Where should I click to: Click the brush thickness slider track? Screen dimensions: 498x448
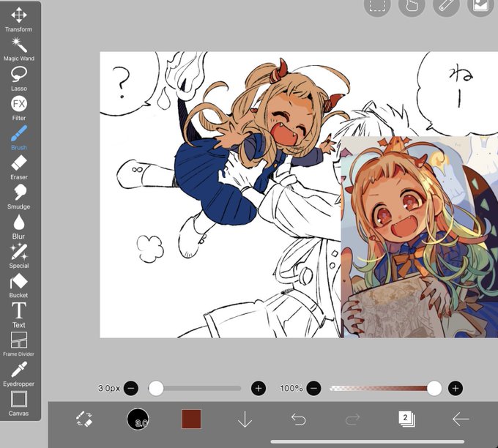tap(195, 388)
